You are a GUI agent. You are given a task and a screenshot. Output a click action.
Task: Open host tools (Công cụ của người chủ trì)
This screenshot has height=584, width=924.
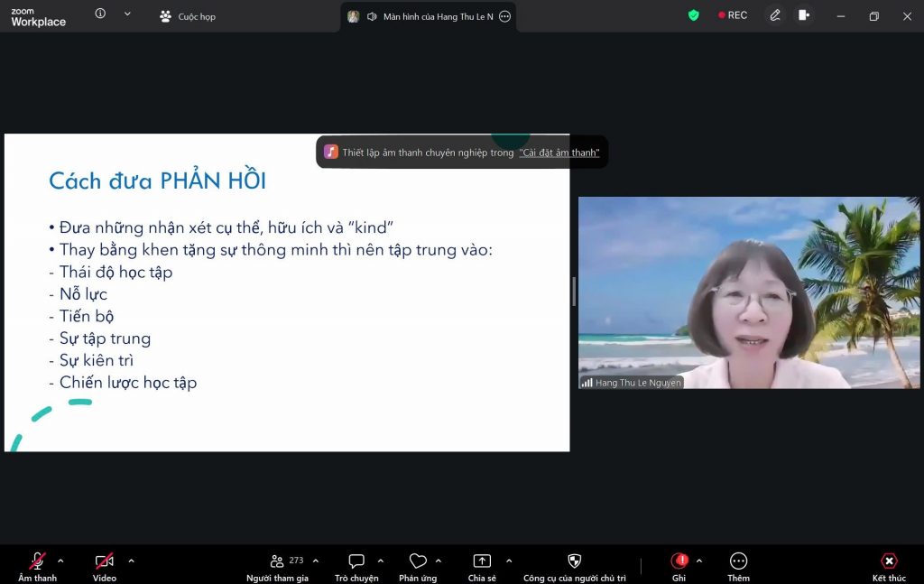(574, 561)
